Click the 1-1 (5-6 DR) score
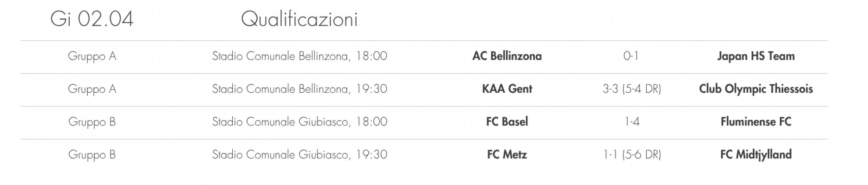The image size is (868, 185). coord(632,154)
